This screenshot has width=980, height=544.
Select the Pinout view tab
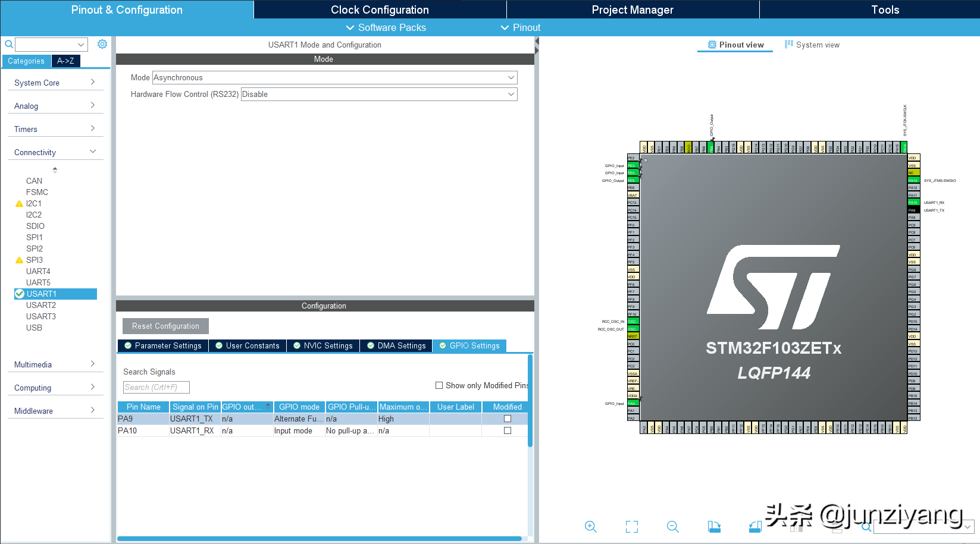click(x=735, y=45)
